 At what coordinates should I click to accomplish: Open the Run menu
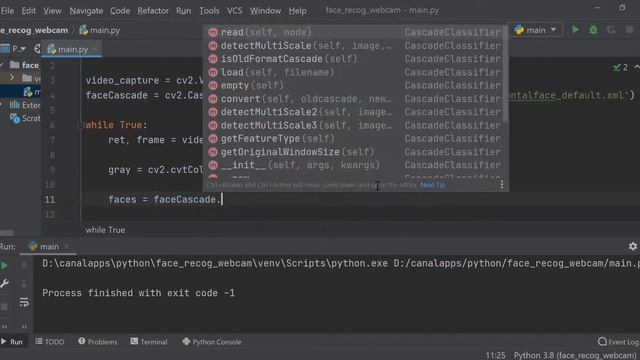click(183, 11)
